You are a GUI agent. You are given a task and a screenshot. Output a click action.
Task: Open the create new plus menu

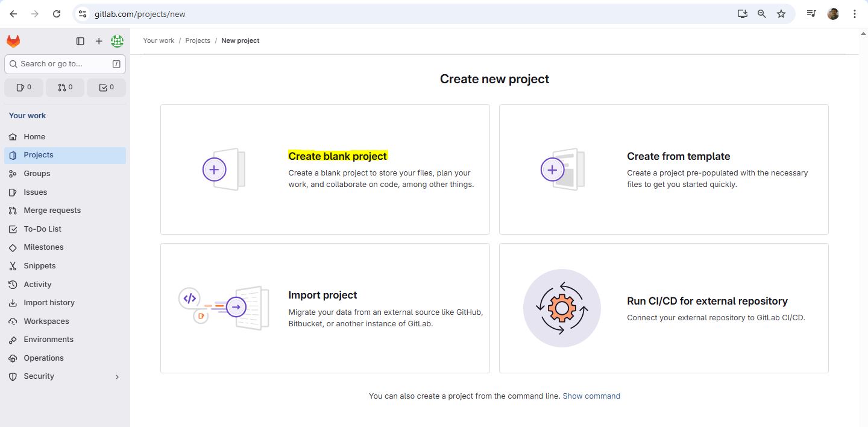click(99, 41)
